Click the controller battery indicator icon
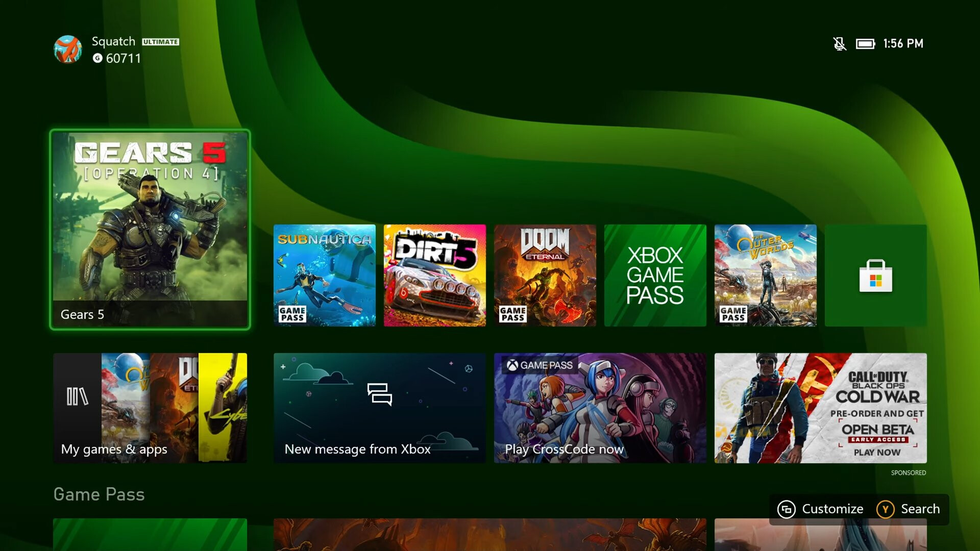Image resolution: width=980 pixels, height=551 pixels. tap(865, 44)
